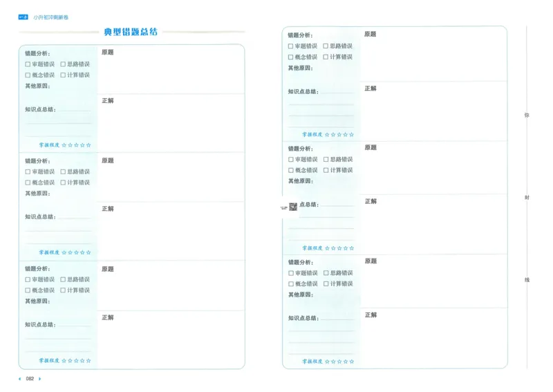The width and height of the screenshot is (553, 392).
Task: Click 掌握程度 label in the right page bottom card
Action: coord(312,362)
